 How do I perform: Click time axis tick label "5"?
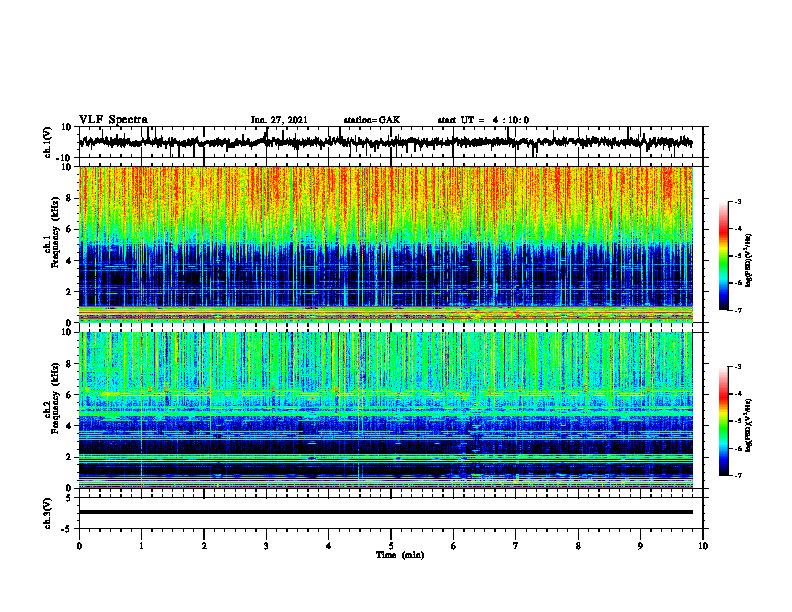(x=391, y=546)
